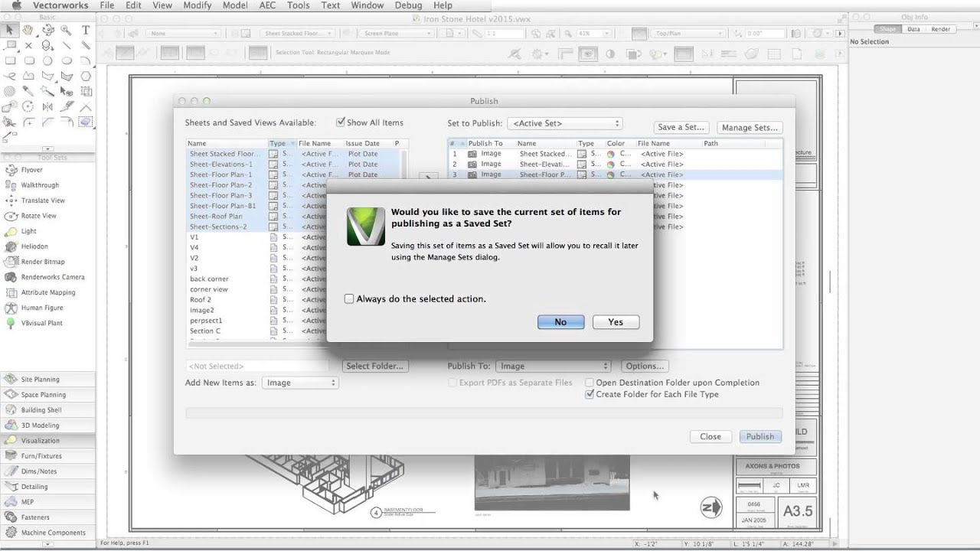
Task: Choose the Flyover tool in Visualization set
Action: click(31, 170)
